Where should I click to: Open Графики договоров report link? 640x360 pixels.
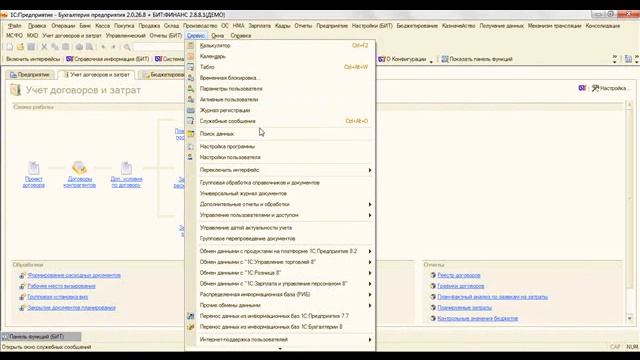(461, 286)
